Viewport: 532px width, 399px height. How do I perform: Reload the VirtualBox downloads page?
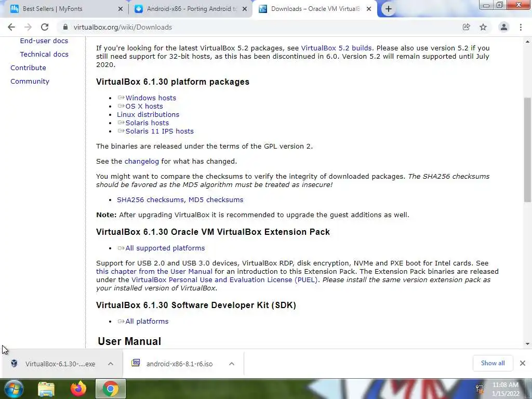tap(45, 27)
